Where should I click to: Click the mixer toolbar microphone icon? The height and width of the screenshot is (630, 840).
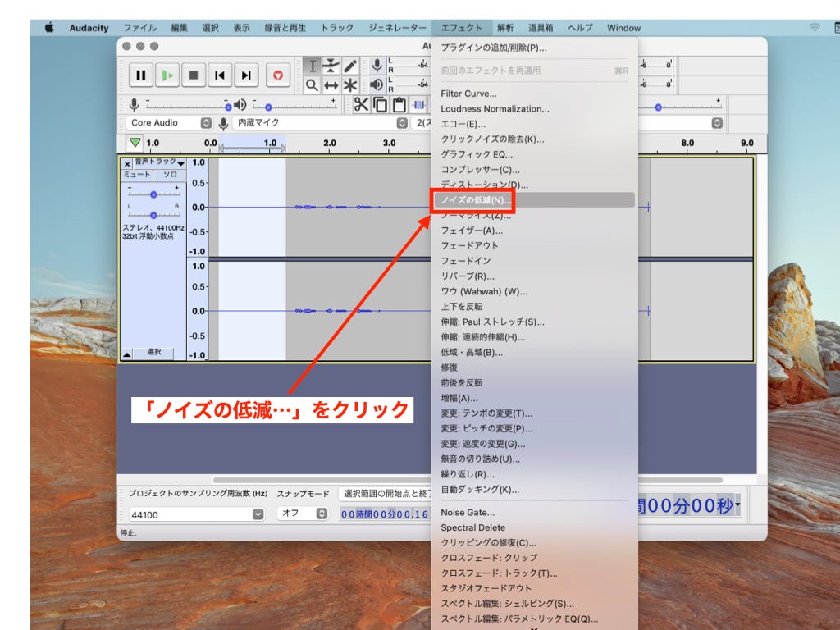click(x=135, y=104)
